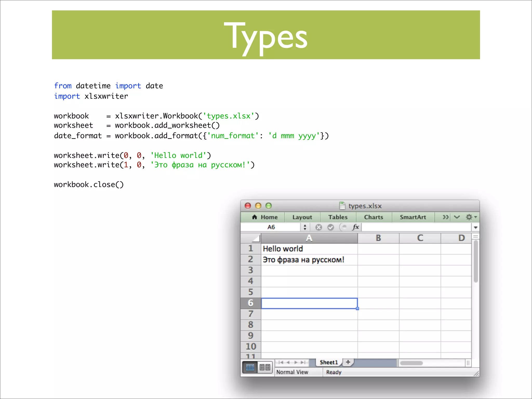The width and height of the screenshot is (532, 399).
Task: Switch to Page Layout view icon
Action: pyautogui.click(x=265, y=367)
